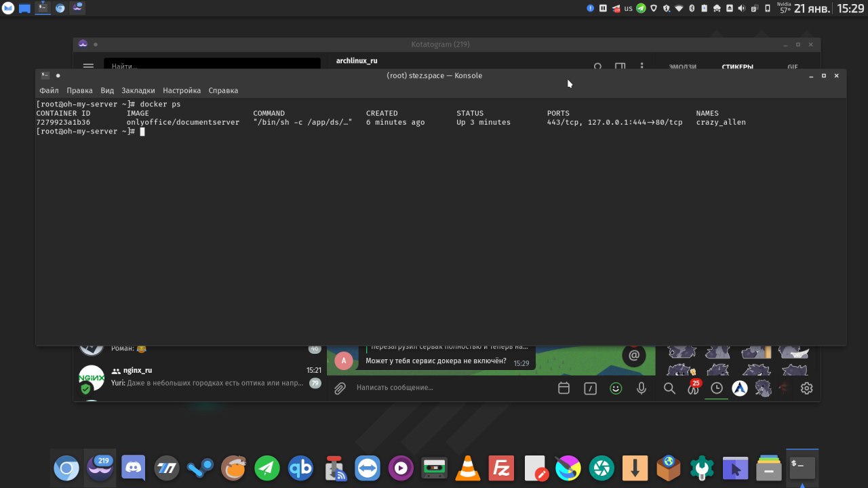Click the Kotatogram hamburger menu icon
The width and height of the screenshot is (868, 488).
[88, 66]
